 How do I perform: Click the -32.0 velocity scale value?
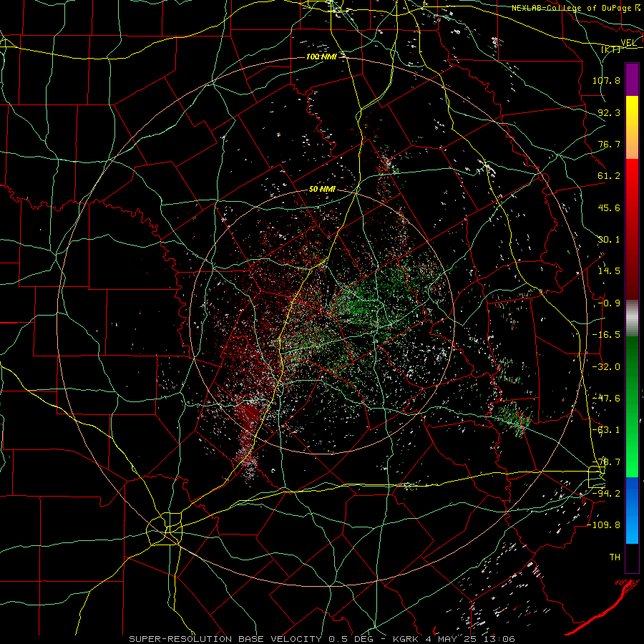[x=606, y=366]
